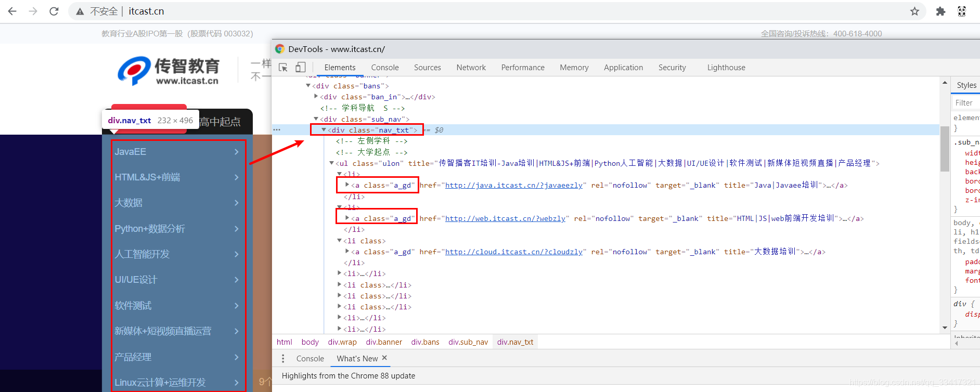The image size is (980, 392).
Task: Collapse the div class="nav_txt" node
Action: click(x=324, y=130)
